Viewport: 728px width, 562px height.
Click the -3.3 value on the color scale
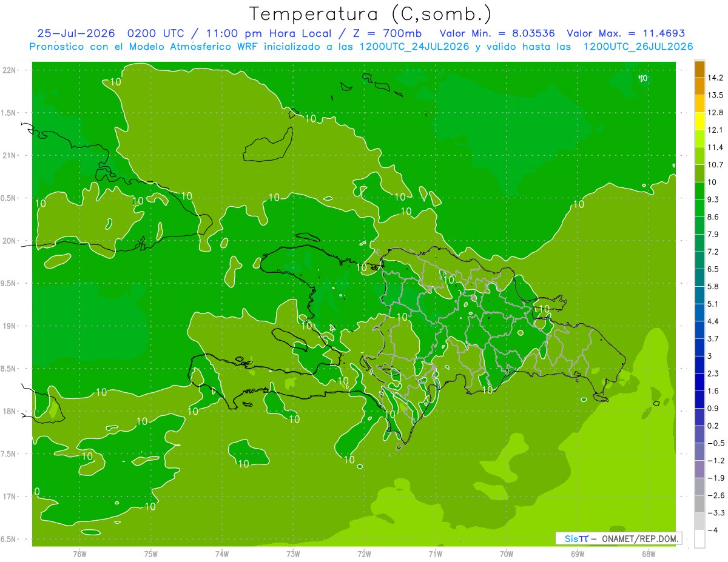pos(715,513)
